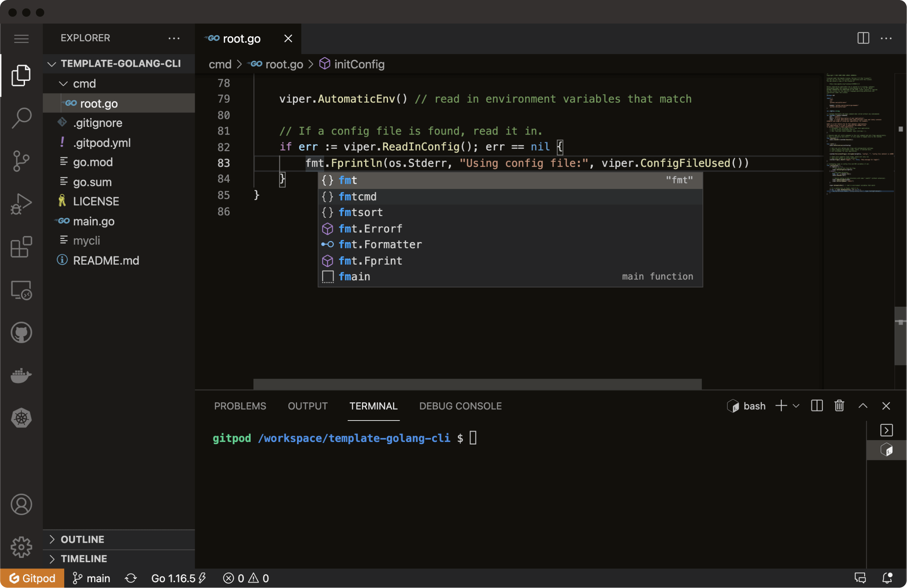Viewport: 907px width, 588px height.
Task: Open Kubernetes view icon
Action: pyautogui.click(x=21, y=418)
